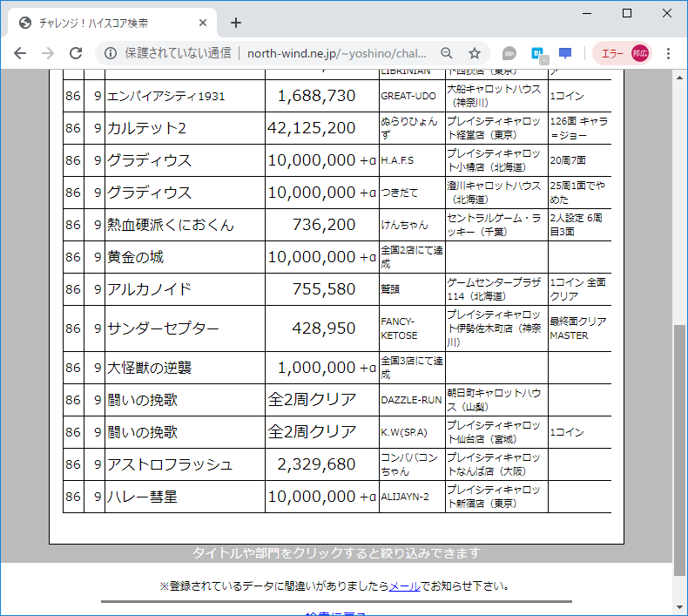Click the score 428,950
Viewport: 688px width, 616px height.
click(324, 328)
